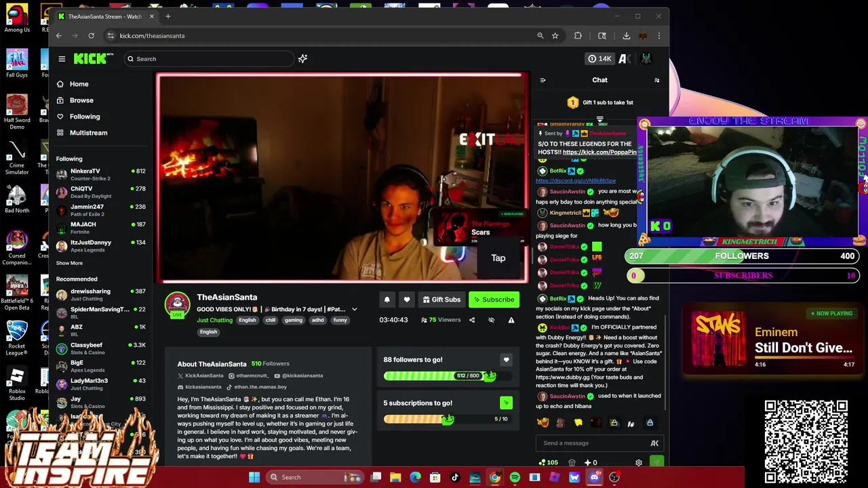
Task: Open the 14K Kicks balance button
Action: click(x=600, y=59)
